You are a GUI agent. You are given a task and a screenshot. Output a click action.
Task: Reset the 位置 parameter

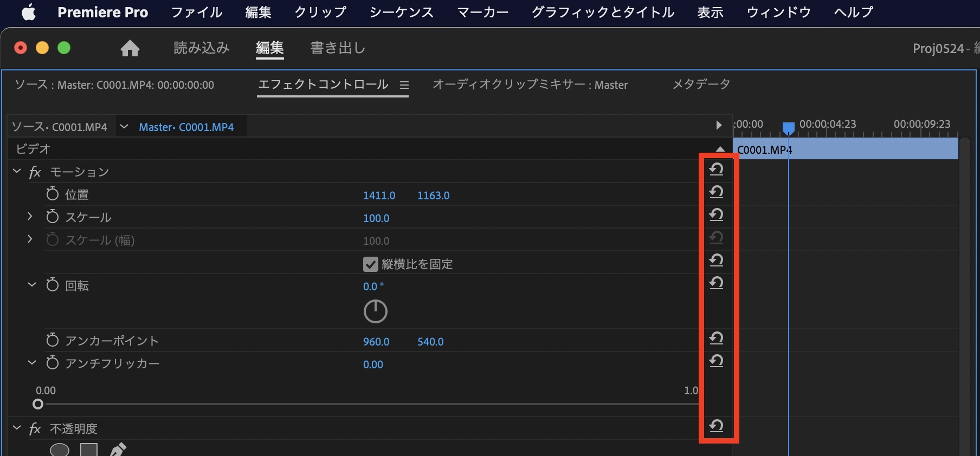(x=717, y=192)
